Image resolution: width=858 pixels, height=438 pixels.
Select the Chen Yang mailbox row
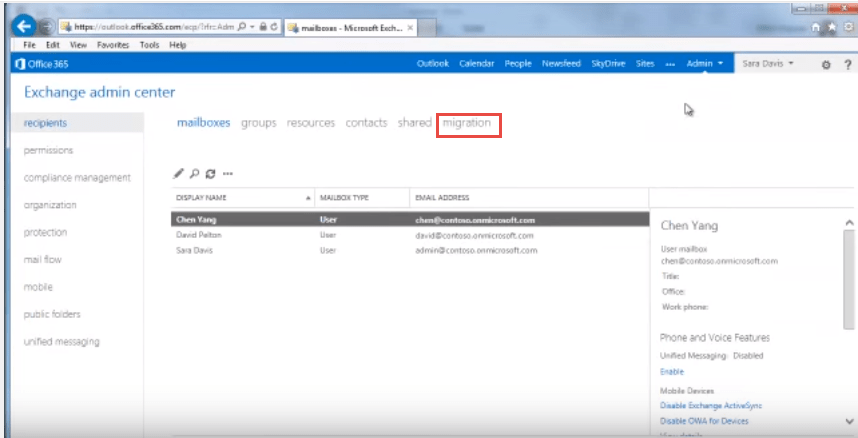coord(410,220)
